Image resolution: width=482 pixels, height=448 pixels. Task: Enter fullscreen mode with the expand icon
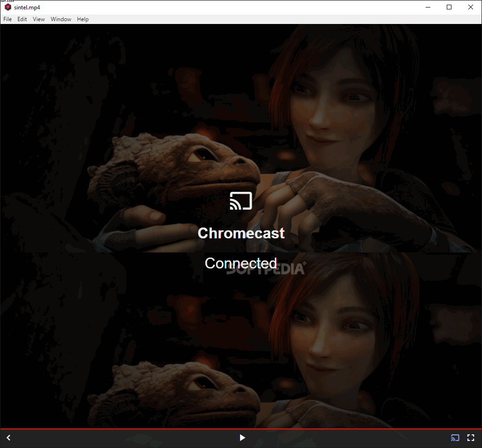471,438
